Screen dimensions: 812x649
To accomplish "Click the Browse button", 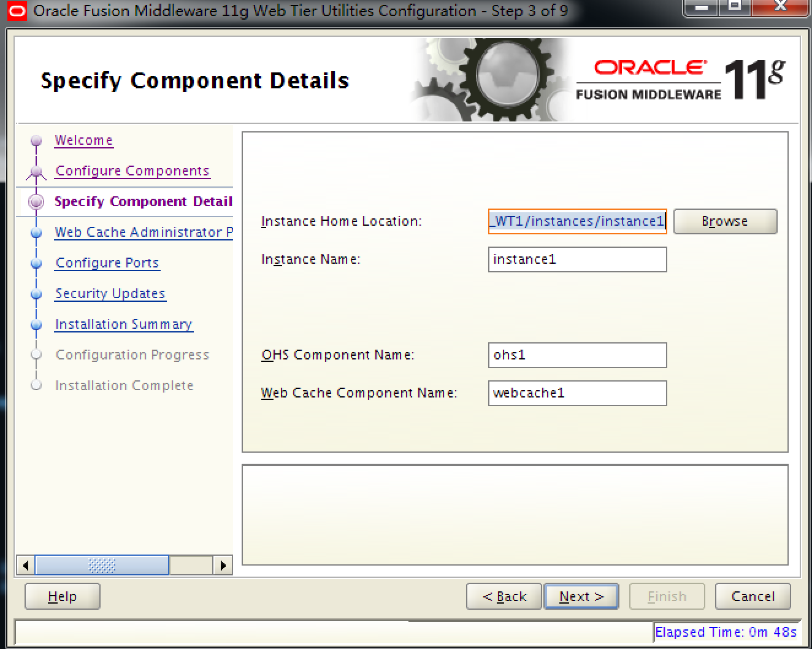I will point(725,221).
